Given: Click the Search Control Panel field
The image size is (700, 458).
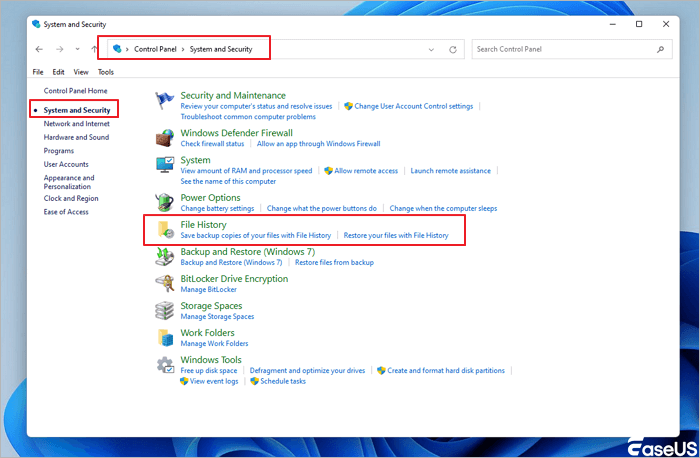Looking at the screenshot, I should click(564, 48).
